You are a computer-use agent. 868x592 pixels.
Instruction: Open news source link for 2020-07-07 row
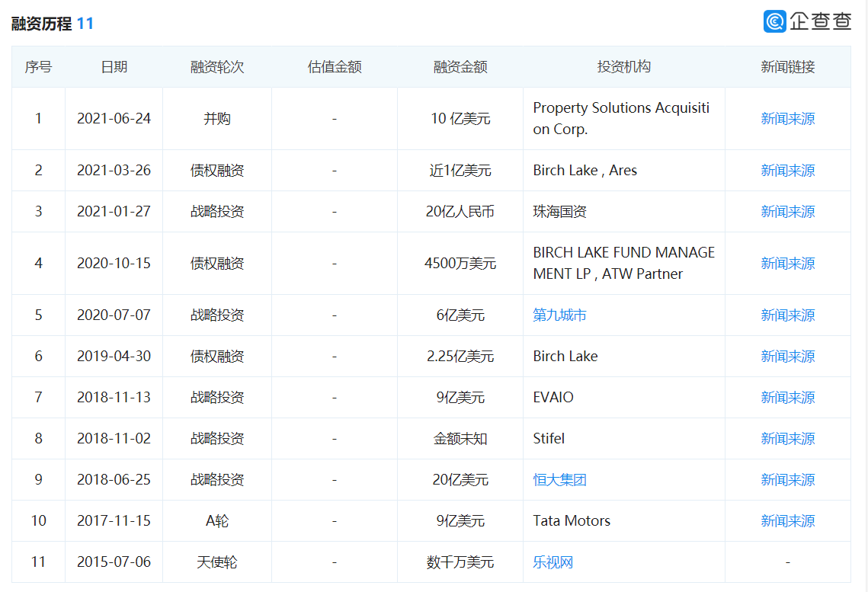[787, 315]
